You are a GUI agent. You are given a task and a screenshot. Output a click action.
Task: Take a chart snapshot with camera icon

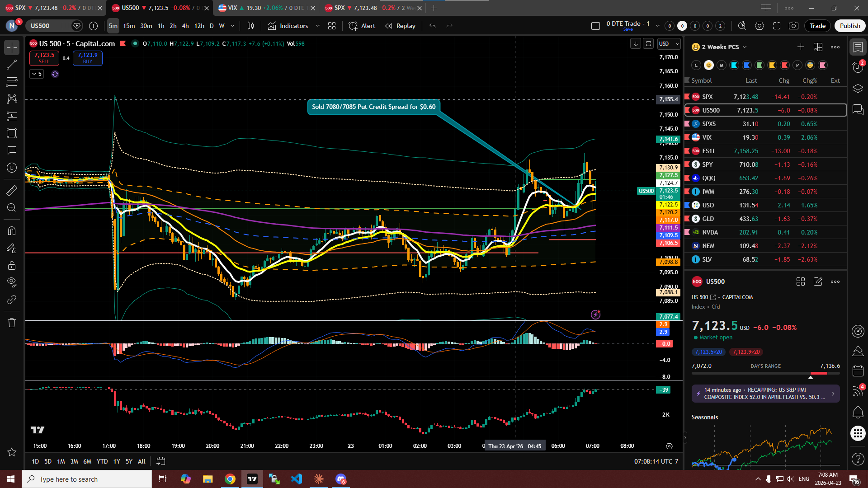tap(793, 26)
